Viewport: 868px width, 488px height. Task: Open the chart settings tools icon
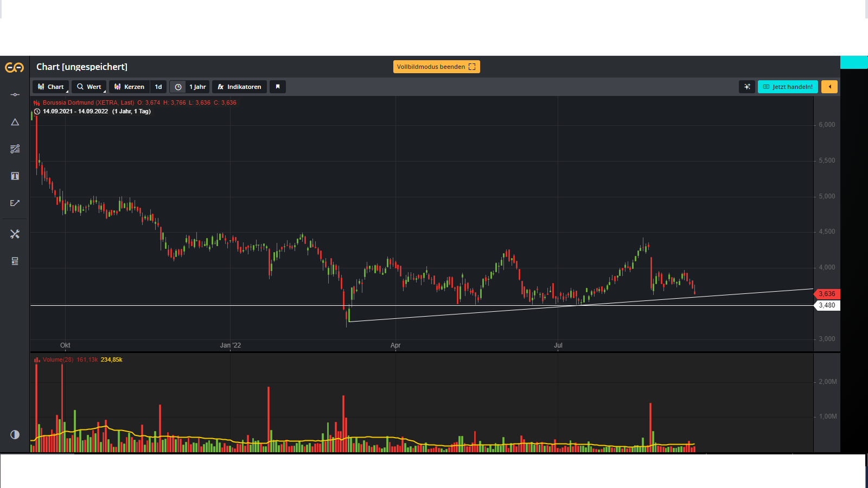click(x=15, y=234)
